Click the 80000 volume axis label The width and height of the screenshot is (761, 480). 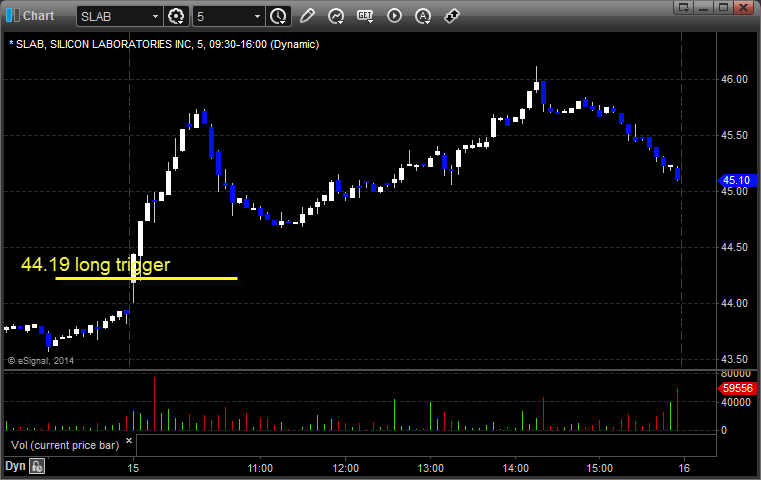point(736,374)
